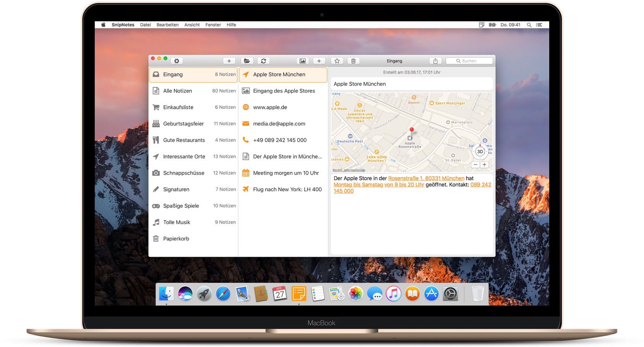644x347 pixels.
Task: Open System Preferences from the Dock
Action: click(x=451, y=294)
